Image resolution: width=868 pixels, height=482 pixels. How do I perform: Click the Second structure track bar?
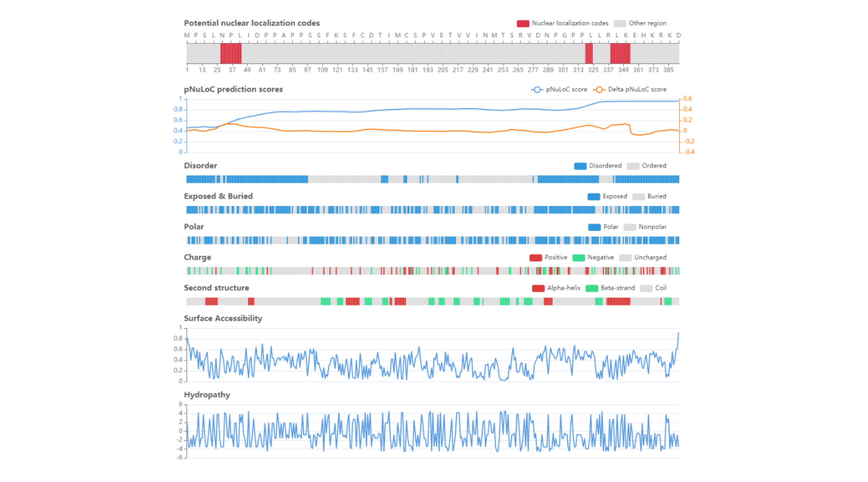[433, 301]
